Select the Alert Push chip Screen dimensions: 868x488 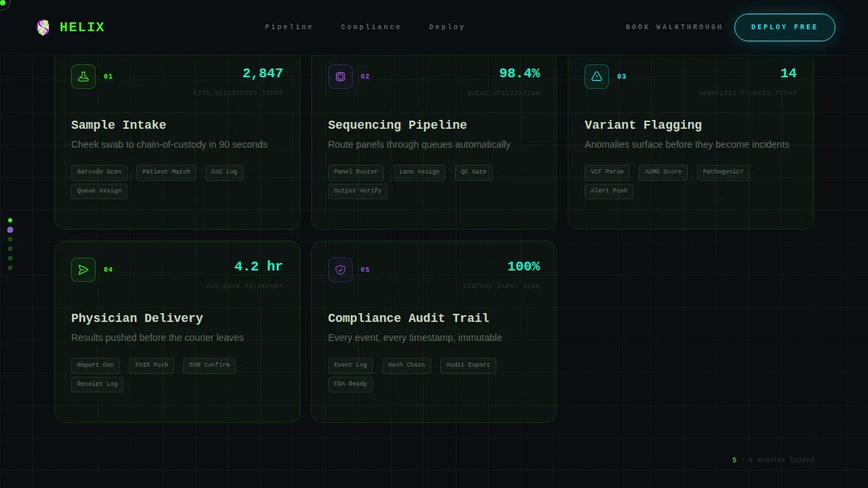pos(609,191)
